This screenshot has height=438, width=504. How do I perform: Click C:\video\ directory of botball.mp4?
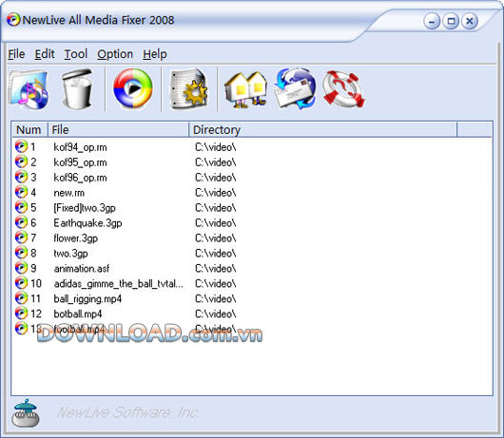click(215, 314)
